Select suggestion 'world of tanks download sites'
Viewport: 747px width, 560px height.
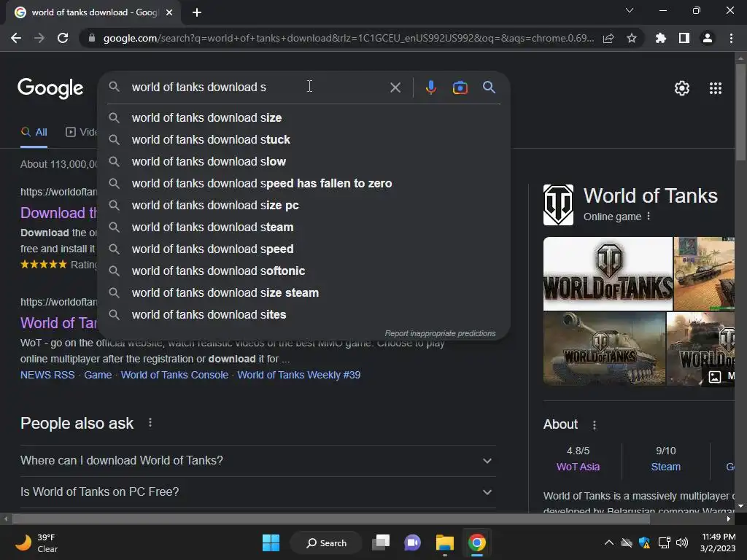point(304,315)
